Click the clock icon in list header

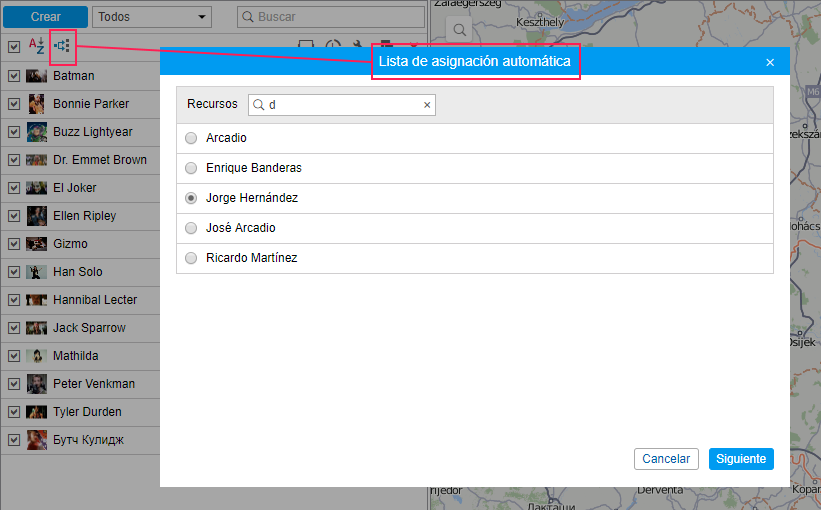tap(332, 45)
